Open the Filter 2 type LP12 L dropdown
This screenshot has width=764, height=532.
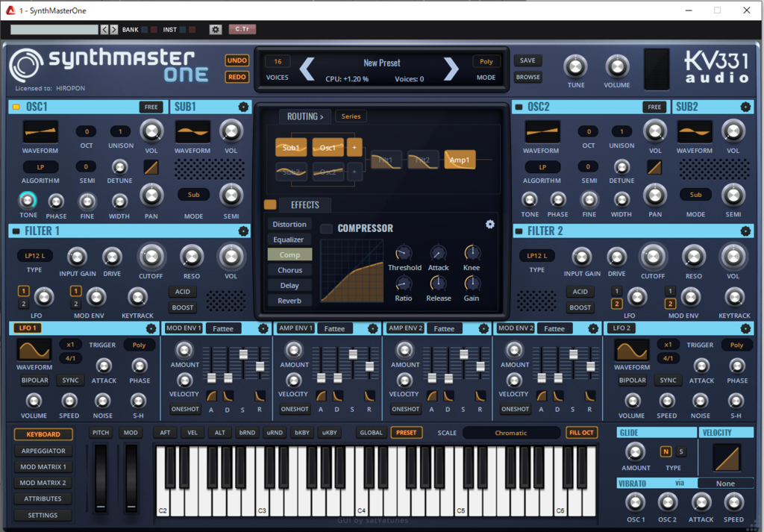pyautogui.click(x=536, y=256)
